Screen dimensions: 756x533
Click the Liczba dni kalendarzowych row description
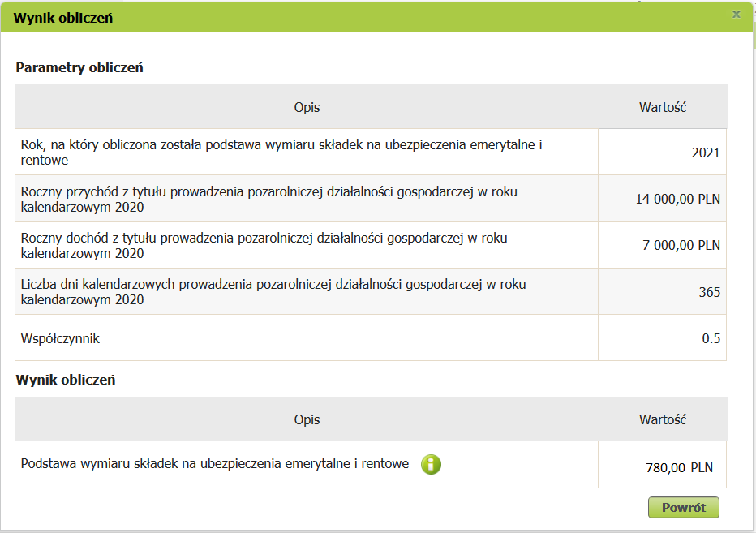pos(268,292)
